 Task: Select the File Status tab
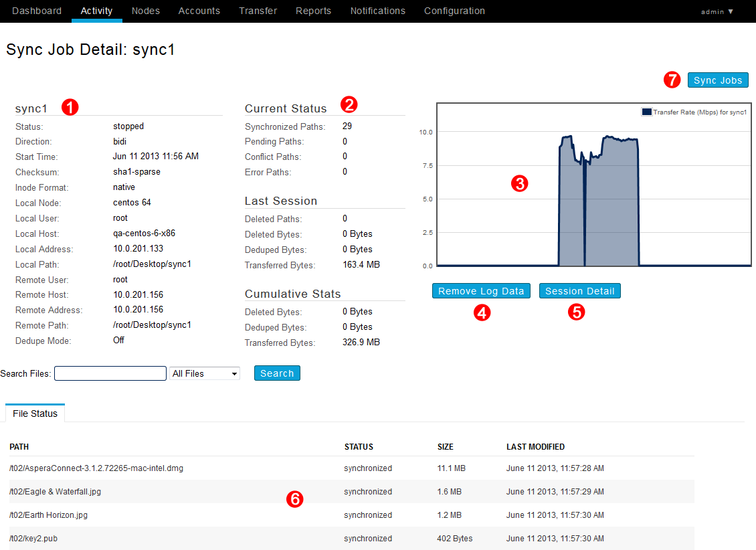35,413
